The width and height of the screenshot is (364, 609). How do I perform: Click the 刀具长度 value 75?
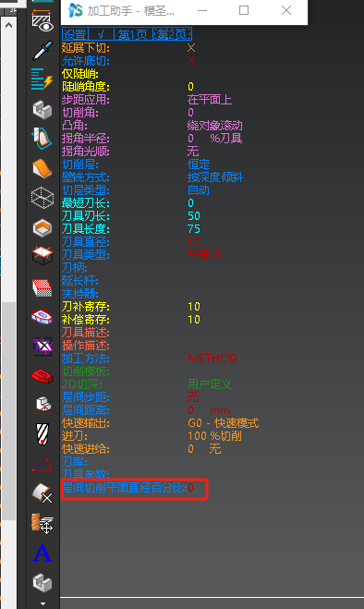point(194,229)
